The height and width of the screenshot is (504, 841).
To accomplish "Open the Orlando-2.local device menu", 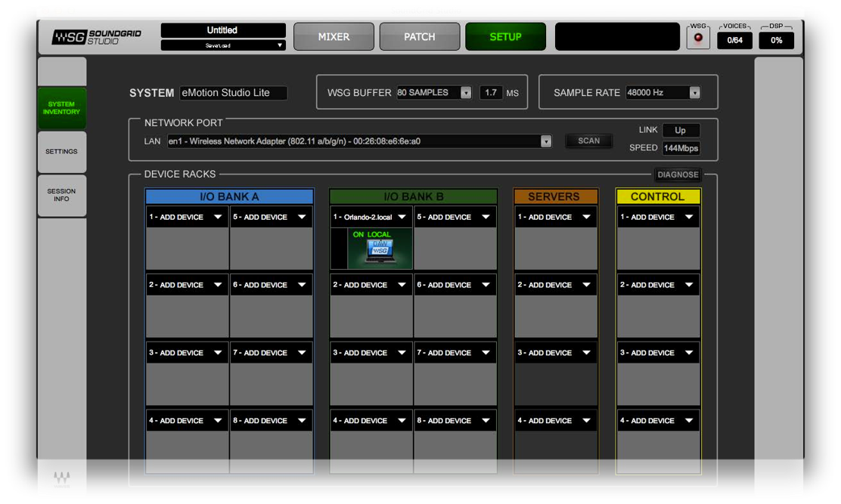I will (x=370, y=217).
